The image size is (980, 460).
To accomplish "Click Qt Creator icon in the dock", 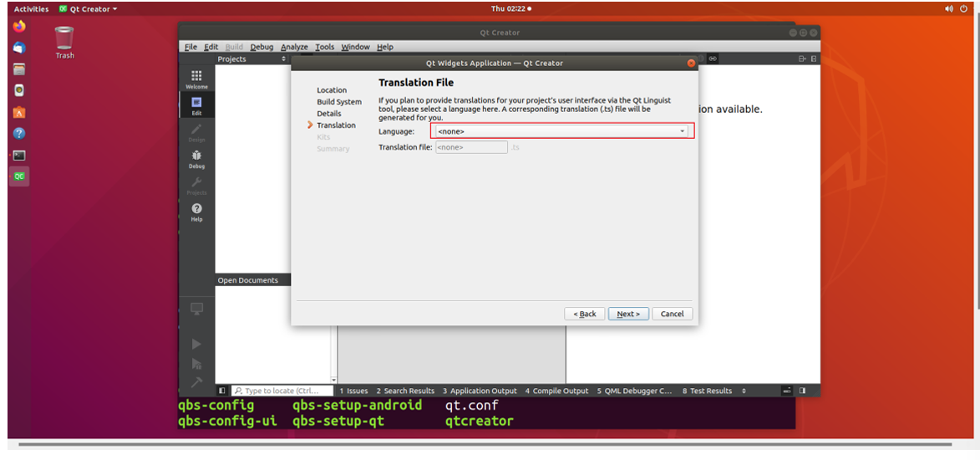I will (19, 176).
